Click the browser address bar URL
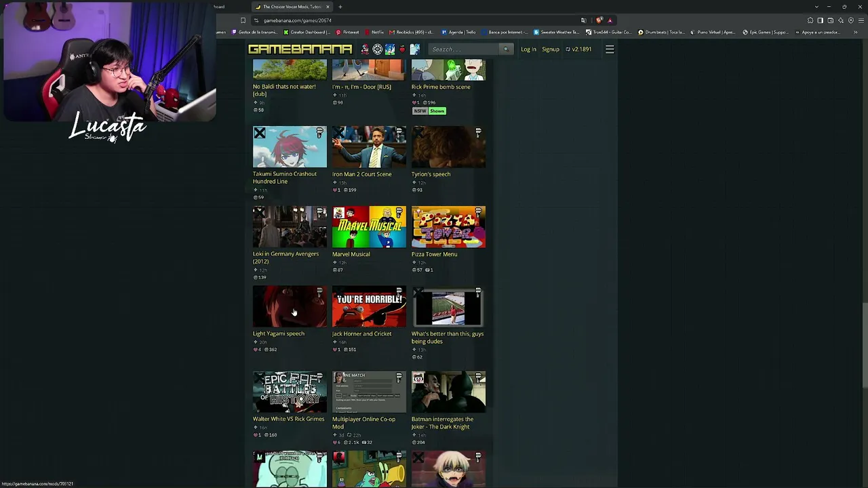This screenshot has width=868, height=488. (298, 20)
